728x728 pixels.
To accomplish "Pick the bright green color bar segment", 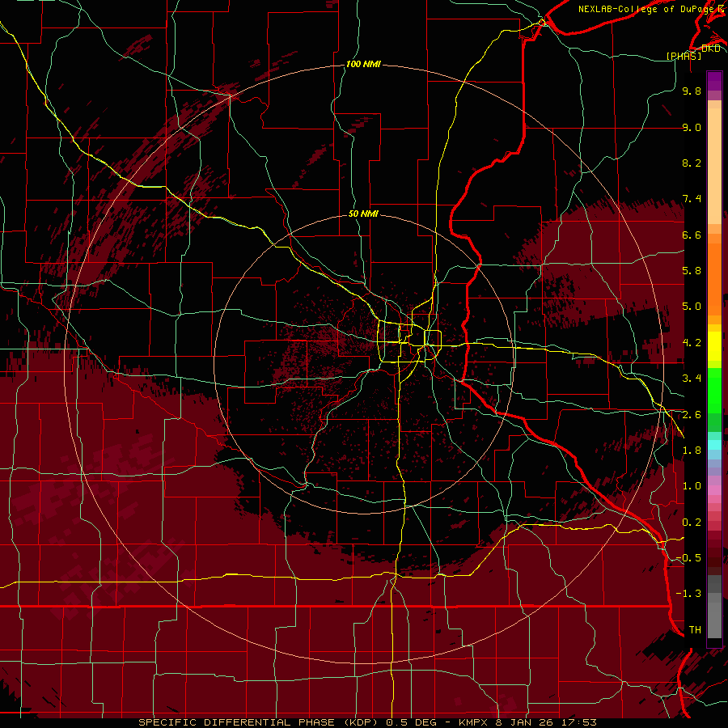I will tap(714, 390).
